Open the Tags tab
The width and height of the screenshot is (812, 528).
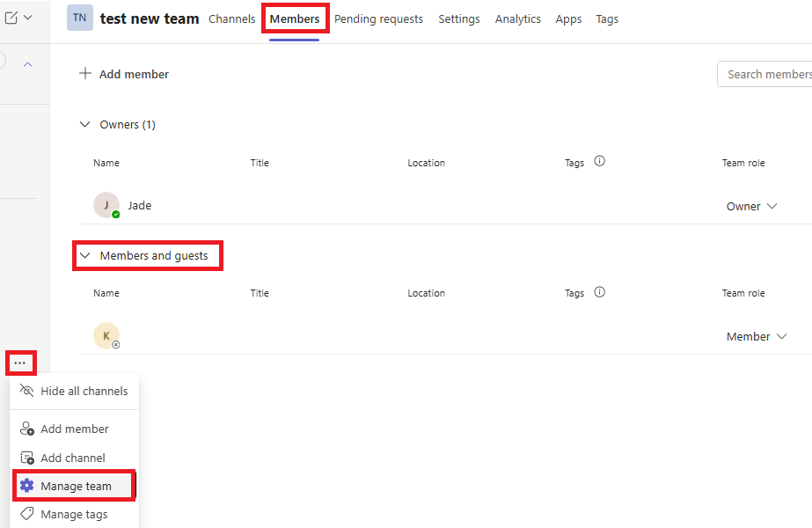pos(607,19)
